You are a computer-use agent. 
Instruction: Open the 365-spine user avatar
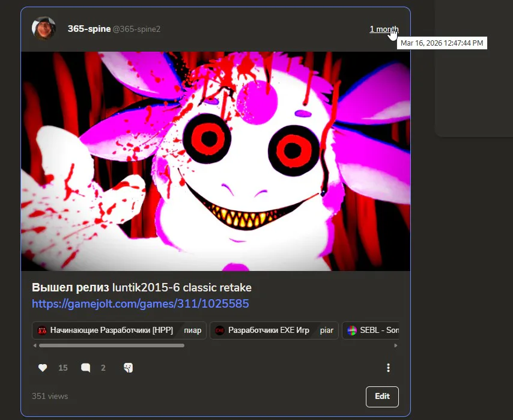pyautogui.click(x=43, y=28)
